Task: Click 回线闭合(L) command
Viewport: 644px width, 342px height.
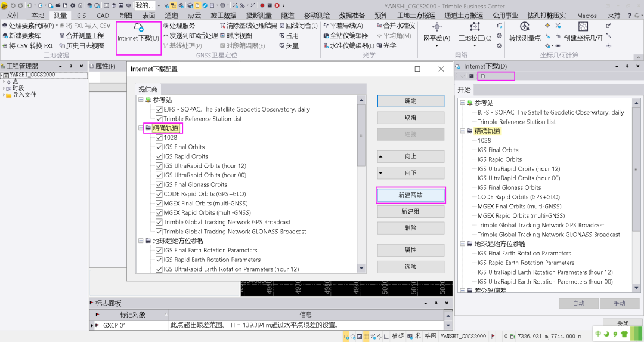Action: (x=299, y=26)
